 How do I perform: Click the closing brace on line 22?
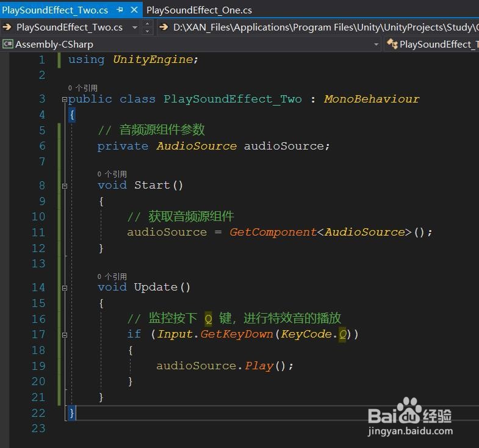[72, 413]
